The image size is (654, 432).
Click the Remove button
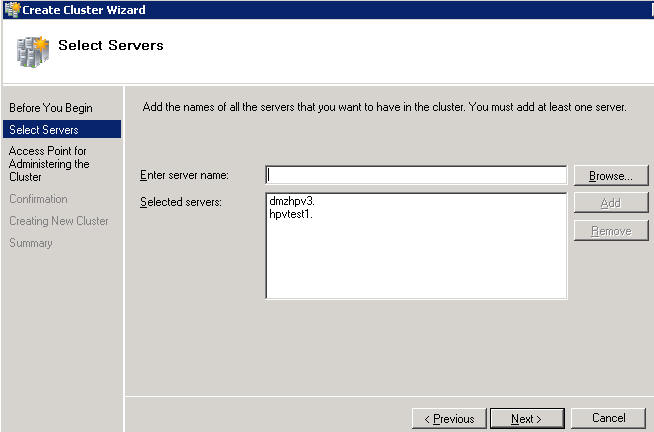tap(611, 231)
